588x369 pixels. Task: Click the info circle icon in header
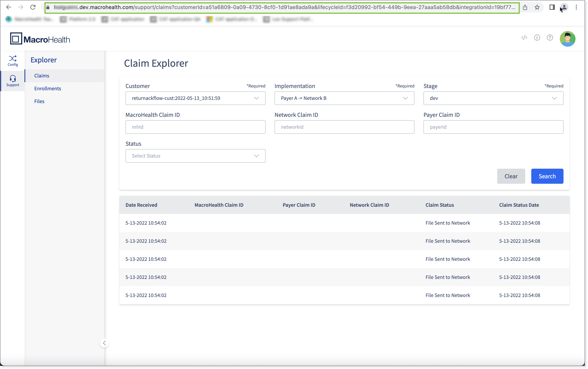point(537,38)
